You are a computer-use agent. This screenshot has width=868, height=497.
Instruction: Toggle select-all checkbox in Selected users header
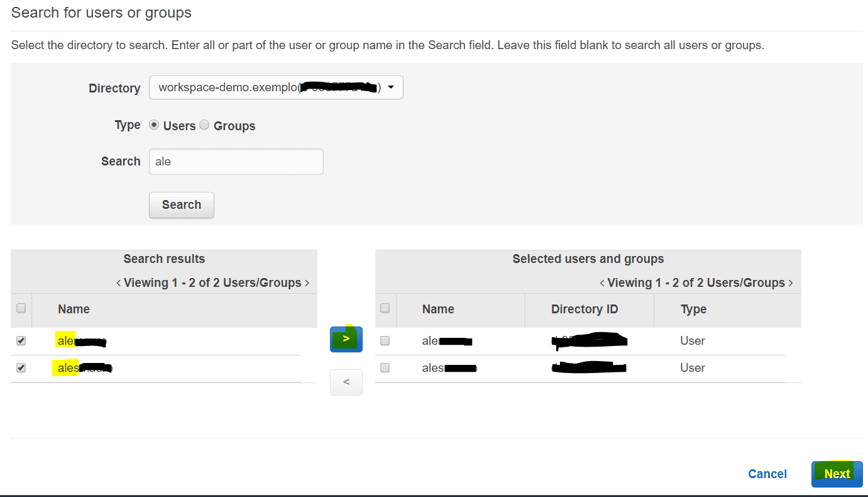point(385,308)
